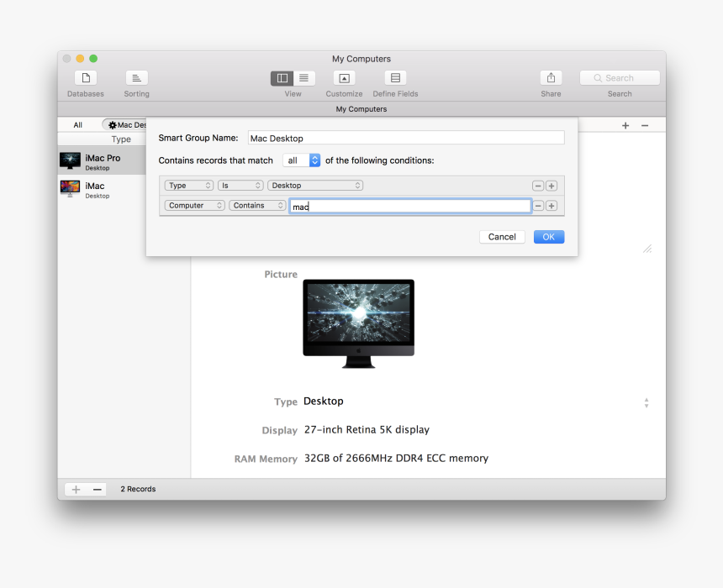
Task: Add condition after Type row
Action: click(x=551, y=186)
